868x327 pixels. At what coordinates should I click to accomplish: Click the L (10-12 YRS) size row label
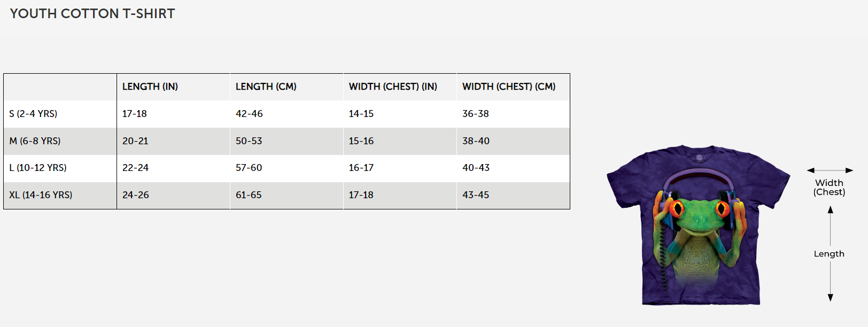[38, 168]
